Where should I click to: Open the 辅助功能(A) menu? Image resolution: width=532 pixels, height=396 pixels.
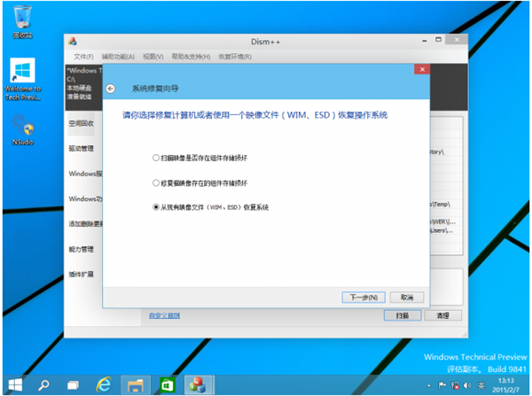click(x=118, y=57)
